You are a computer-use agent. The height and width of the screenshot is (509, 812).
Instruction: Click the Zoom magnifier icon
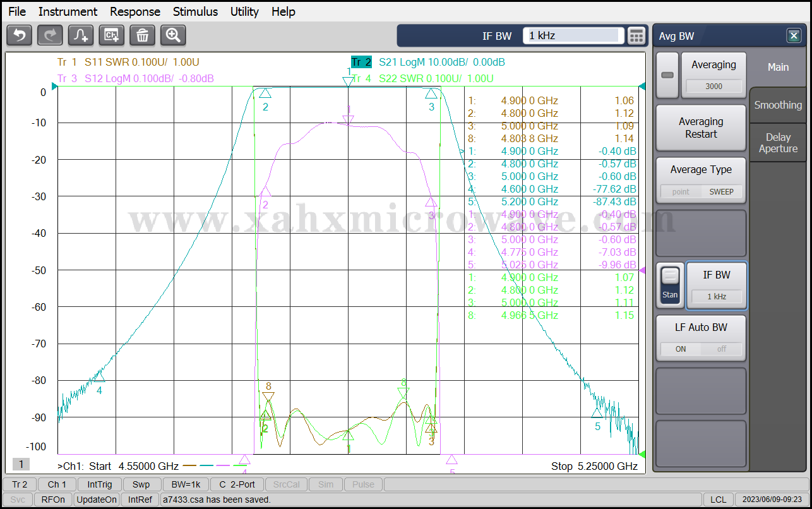173,35
